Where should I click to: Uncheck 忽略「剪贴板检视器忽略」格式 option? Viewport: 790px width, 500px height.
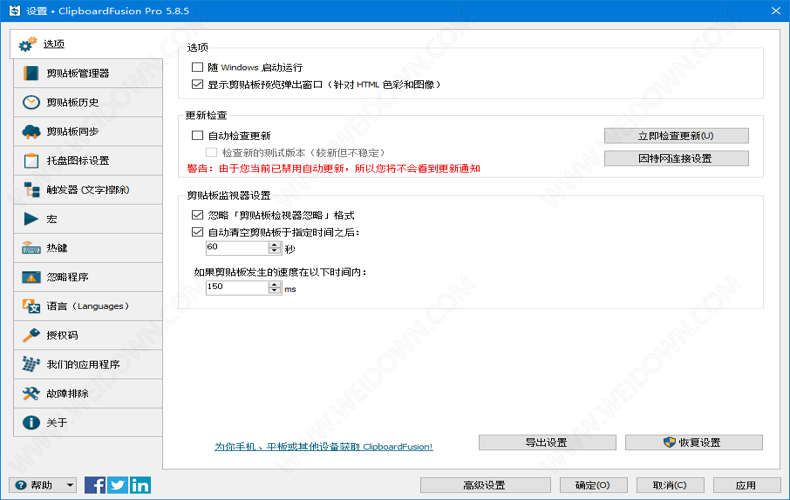point(198,215)
